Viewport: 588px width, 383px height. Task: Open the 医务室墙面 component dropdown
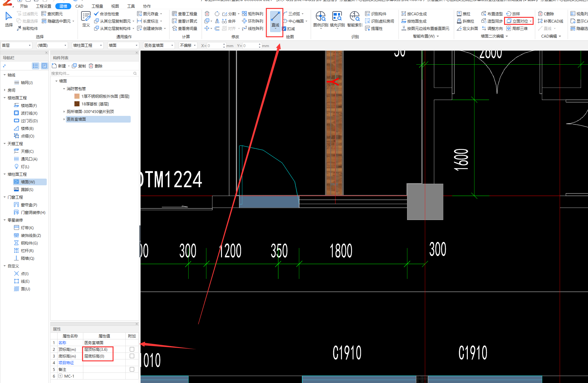(159, 46)
